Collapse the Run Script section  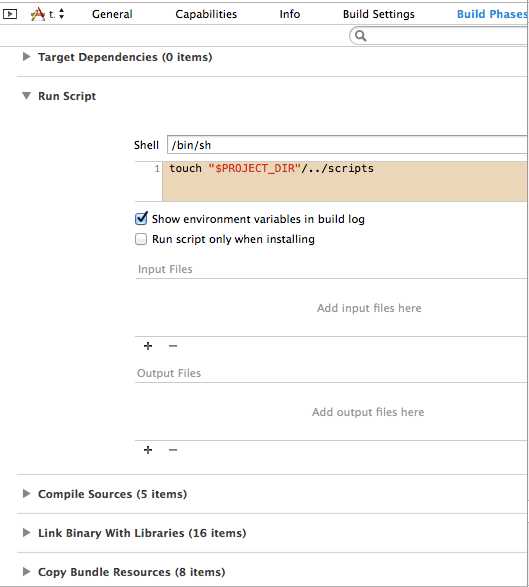(26, 96)
